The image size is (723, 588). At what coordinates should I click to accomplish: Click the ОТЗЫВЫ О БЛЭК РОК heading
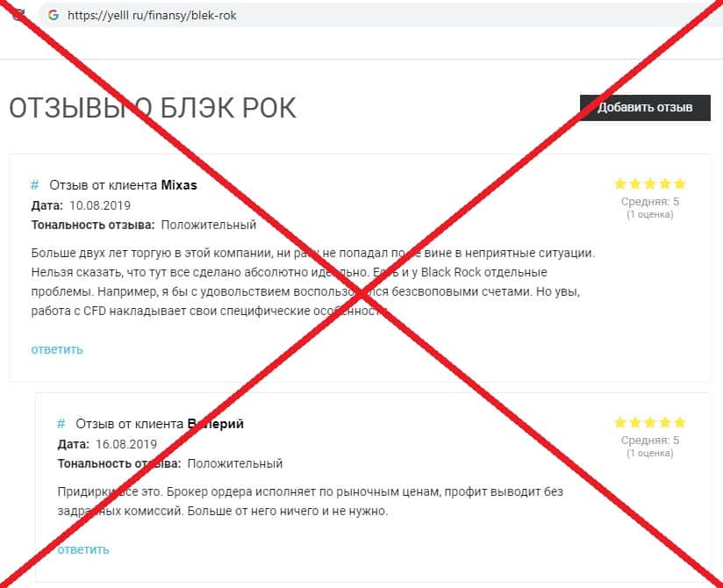152,108
